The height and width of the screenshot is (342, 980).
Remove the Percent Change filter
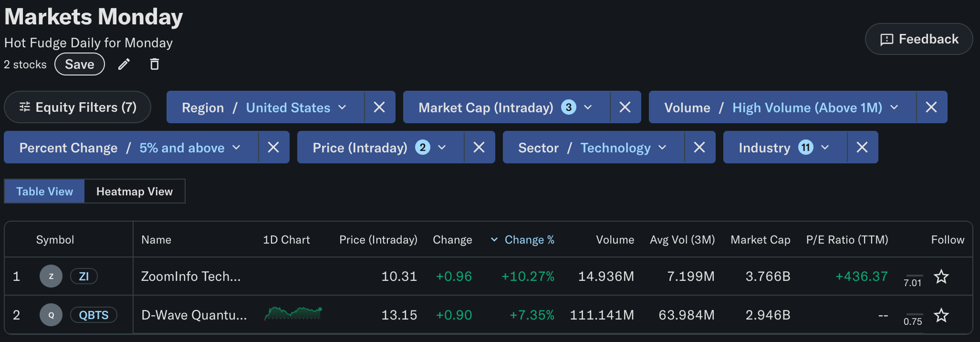pos(273,147)
